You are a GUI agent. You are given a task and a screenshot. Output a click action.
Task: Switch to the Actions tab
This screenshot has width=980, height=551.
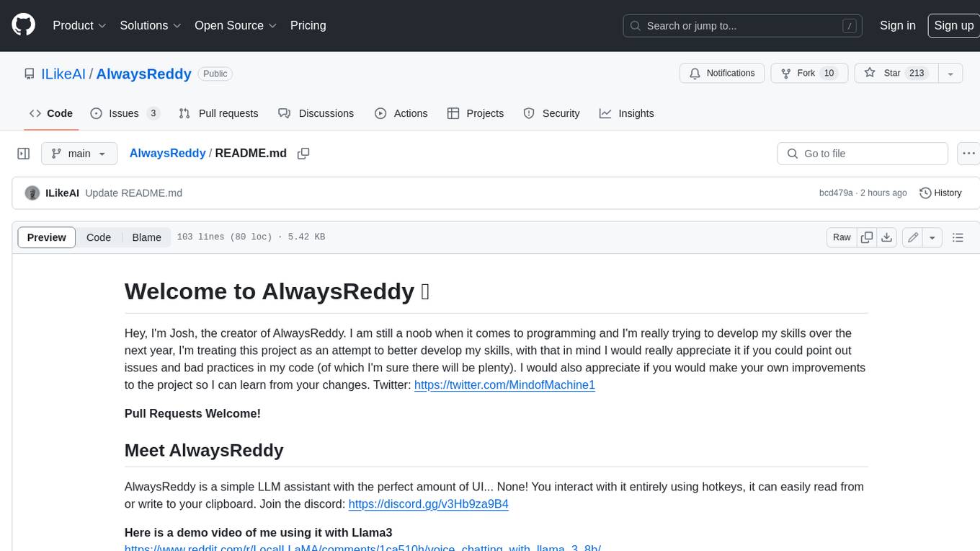401,113
